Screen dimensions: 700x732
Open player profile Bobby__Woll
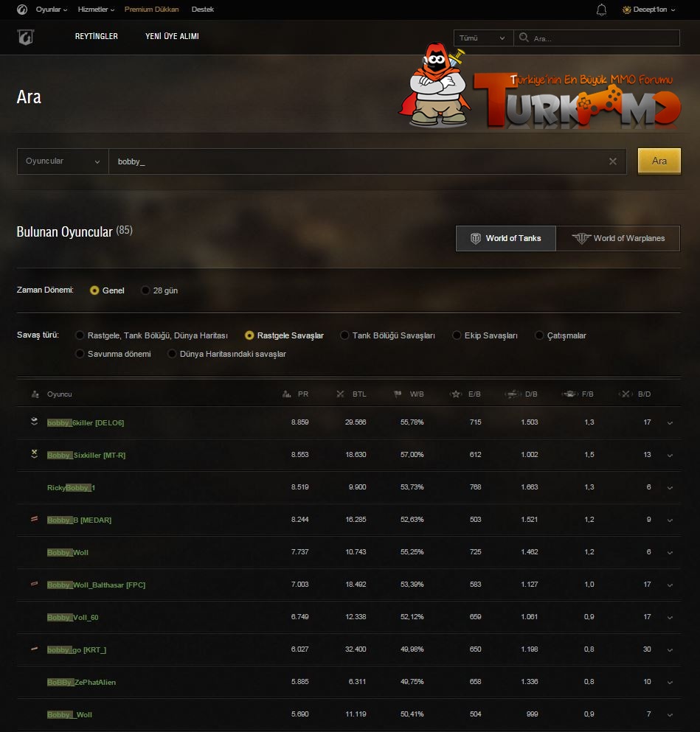(x=69, y=715)
